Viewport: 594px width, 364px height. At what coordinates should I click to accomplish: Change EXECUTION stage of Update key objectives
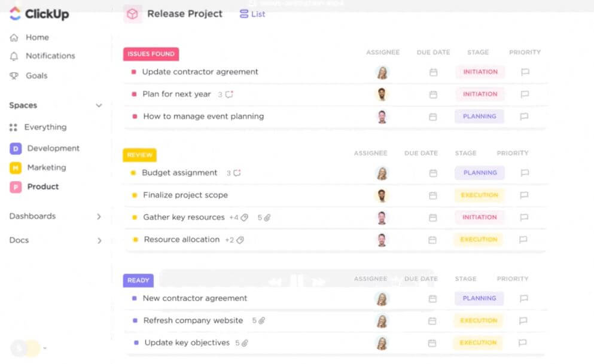tap(478, 343)
